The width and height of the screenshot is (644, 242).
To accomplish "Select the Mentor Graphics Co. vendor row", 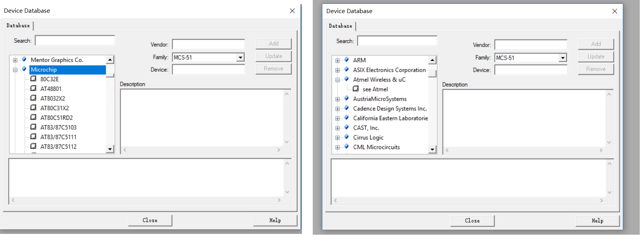I will 57,60.
